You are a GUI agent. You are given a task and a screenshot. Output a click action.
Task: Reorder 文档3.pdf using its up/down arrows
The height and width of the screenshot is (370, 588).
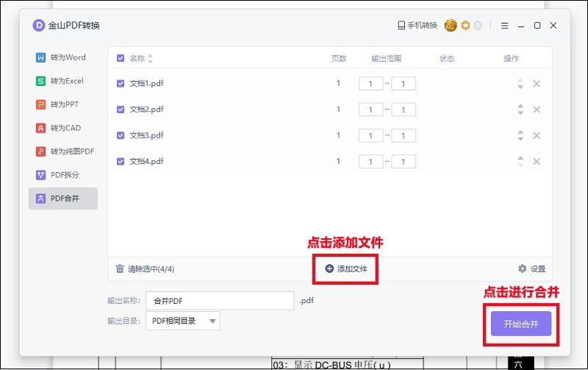click(520, 135)
